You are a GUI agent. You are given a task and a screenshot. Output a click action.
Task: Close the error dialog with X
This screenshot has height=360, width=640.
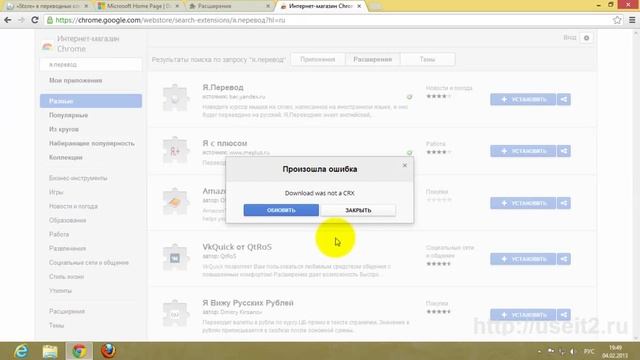404,165
